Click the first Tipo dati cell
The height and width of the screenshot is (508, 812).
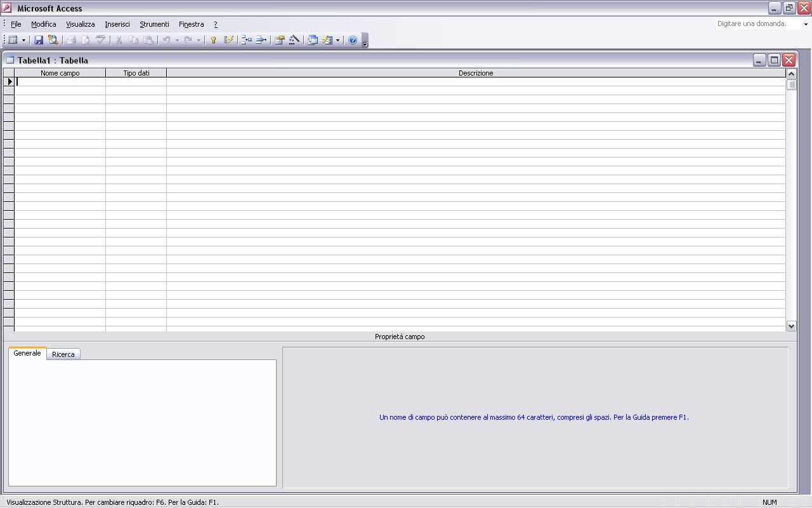coord(136,81)
